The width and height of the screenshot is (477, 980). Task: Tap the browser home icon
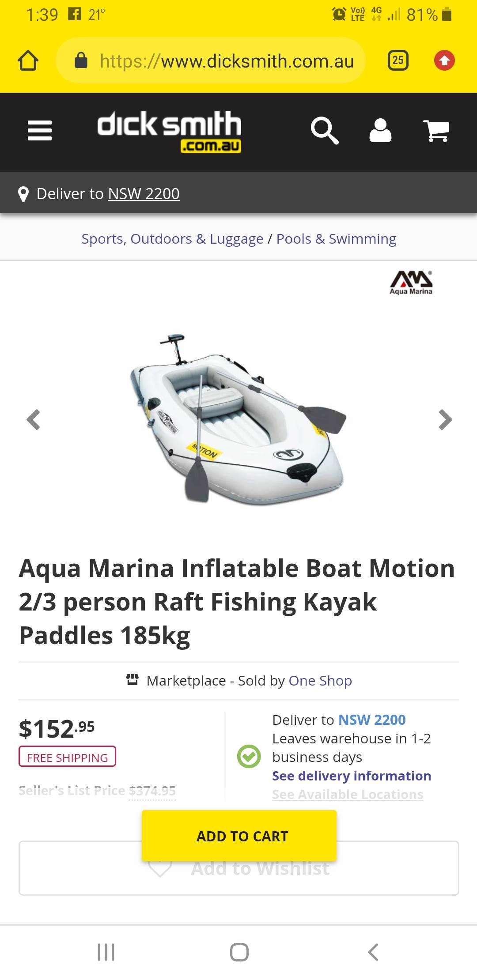pyautogui.click(x=28, y=60)
